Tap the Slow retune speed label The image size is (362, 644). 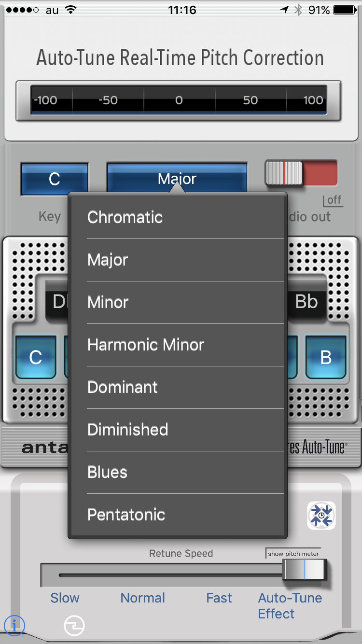point(65,598)
